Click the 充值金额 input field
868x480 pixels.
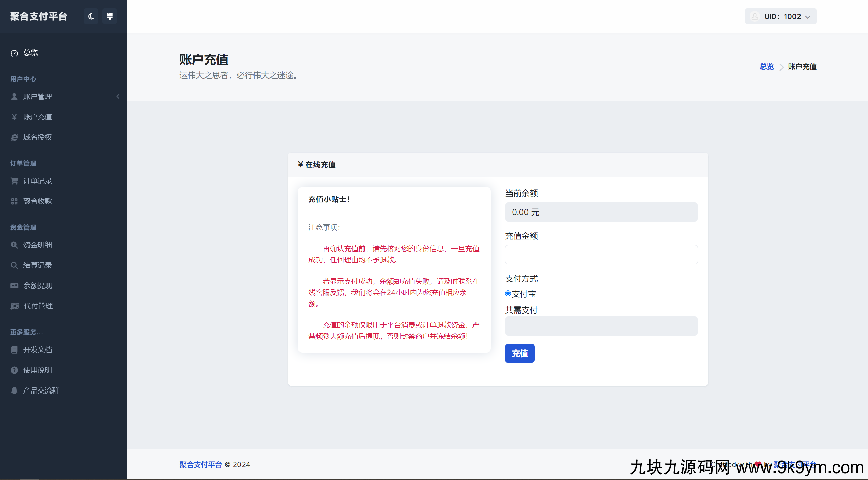click(601, 255)
